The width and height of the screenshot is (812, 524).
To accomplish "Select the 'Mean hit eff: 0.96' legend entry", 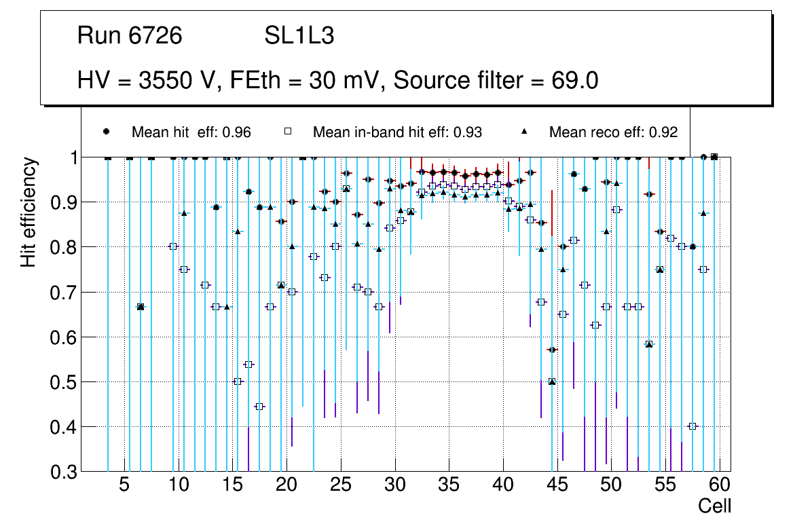I will 191,132.
